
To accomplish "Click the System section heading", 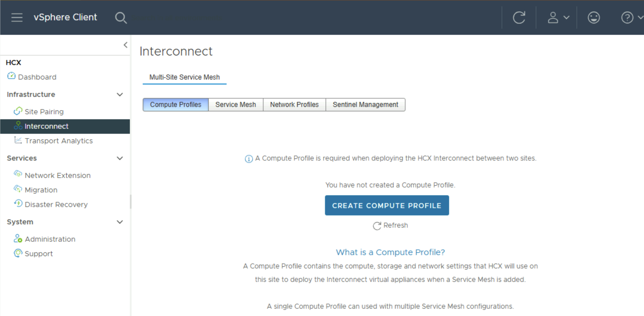I will 20,222.
